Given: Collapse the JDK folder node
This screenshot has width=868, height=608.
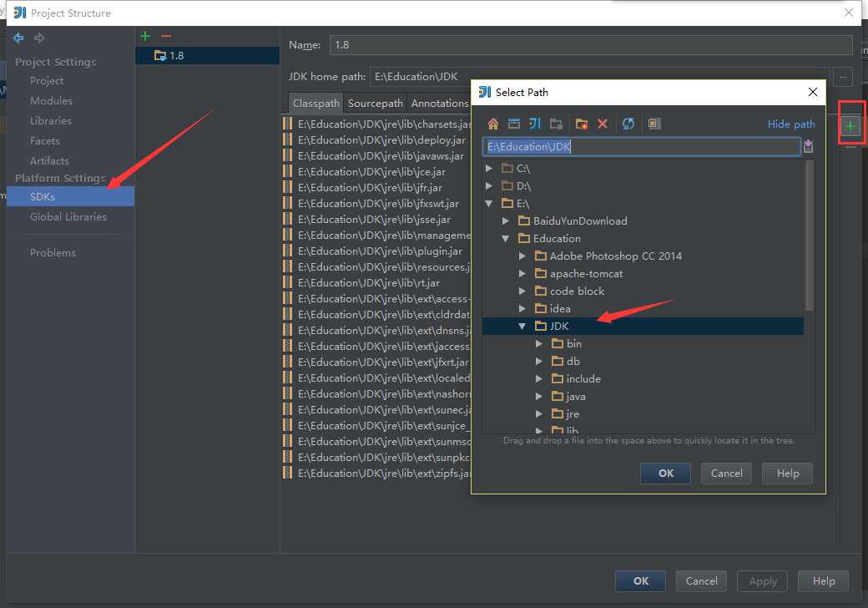Looking at the screenshot, I should (522, 327).
